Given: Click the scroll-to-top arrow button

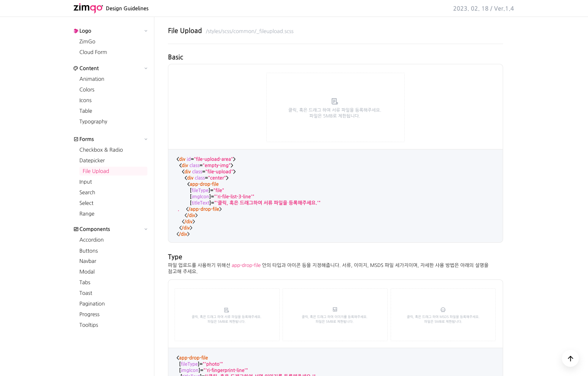Looking at the screenshot, I should click(570, 358).
